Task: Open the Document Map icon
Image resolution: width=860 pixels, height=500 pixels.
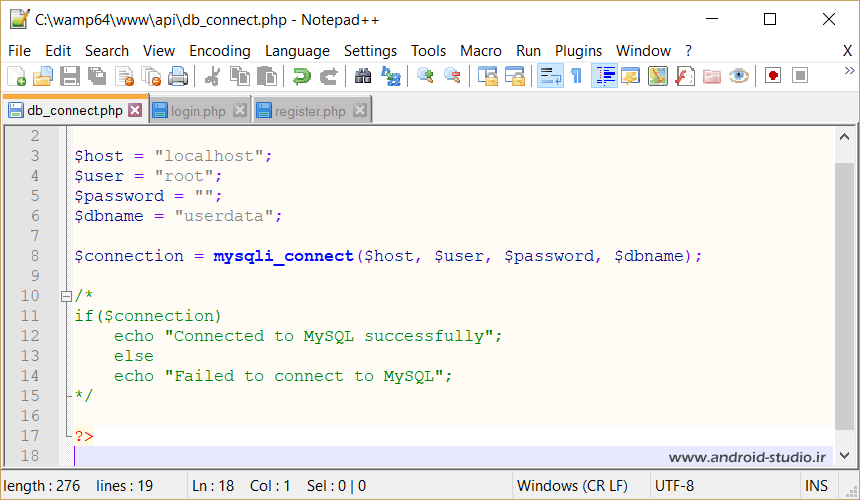Action: (658, 76)
